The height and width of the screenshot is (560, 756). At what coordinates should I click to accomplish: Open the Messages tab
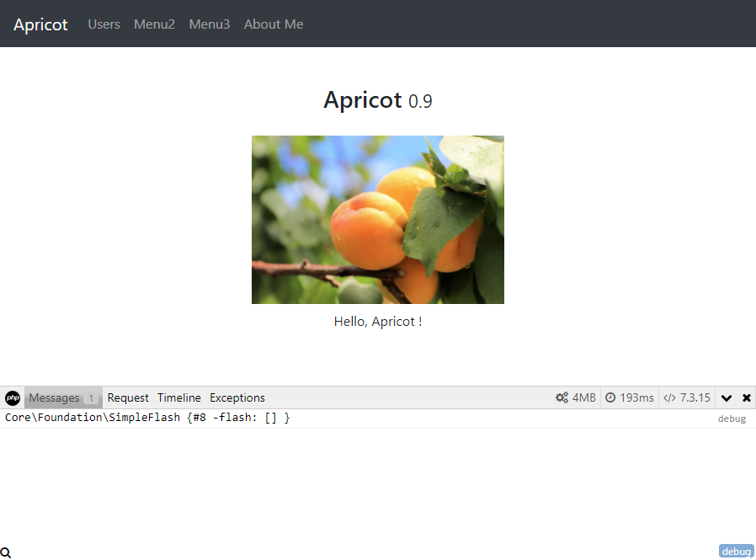point(54,398)
